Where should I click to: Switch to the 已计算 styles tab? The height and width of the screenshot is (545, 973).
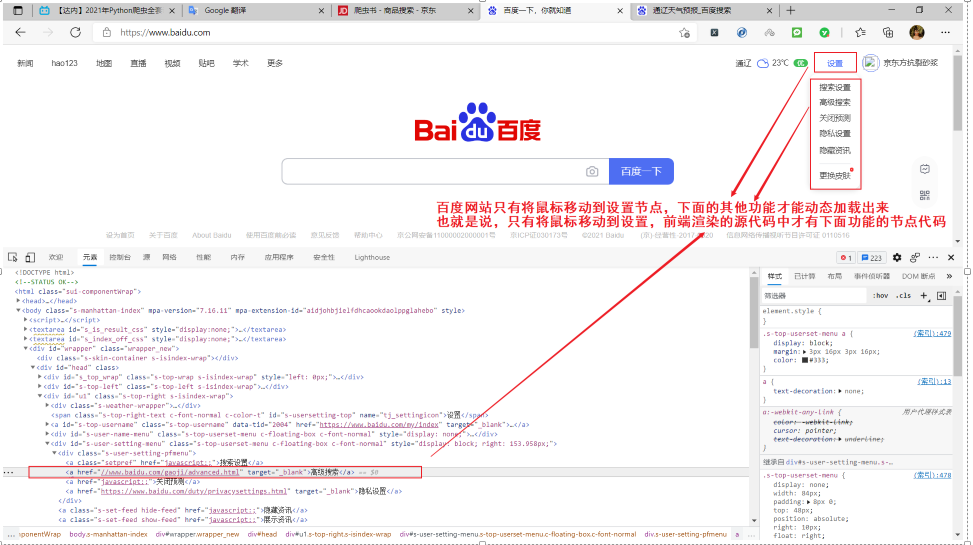(x=804, y=276)
